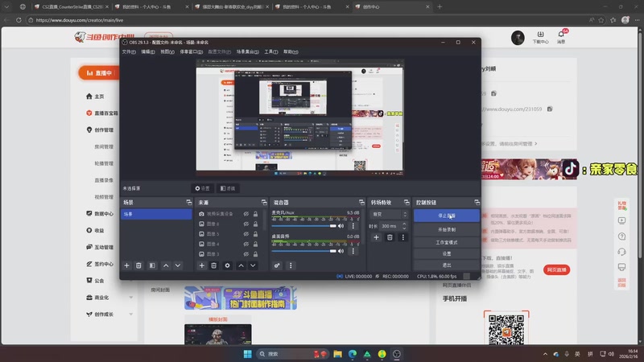Viewport: 644px width, 362px height.
Task: Open 桌面音频 three-dot options menu
Action: [x=353, y=251]
